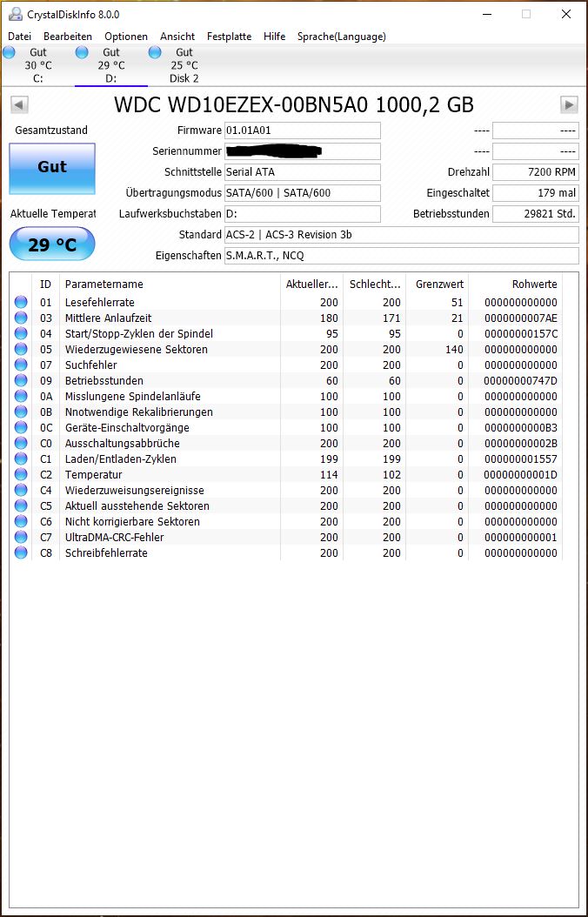Click the Gesamtzustand label

(51, 131)
